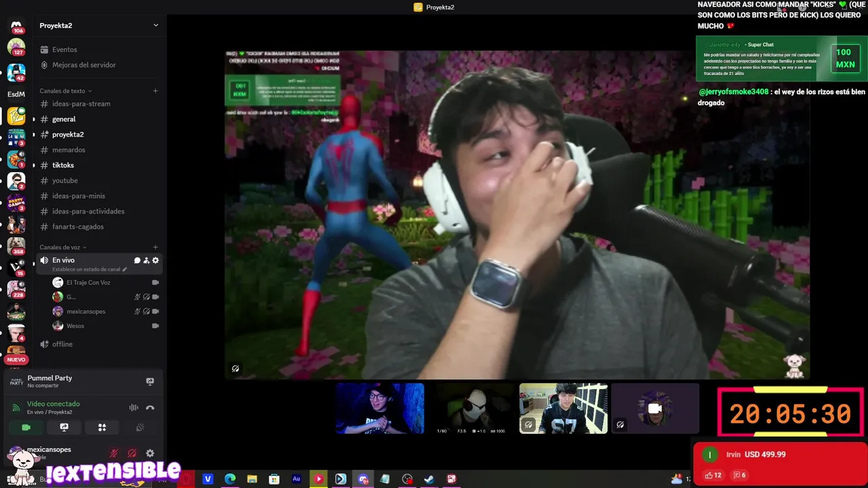The height and width of the screenshot is (488, 868).
Task: Open Discord taskbar icon
Action: 363,479
